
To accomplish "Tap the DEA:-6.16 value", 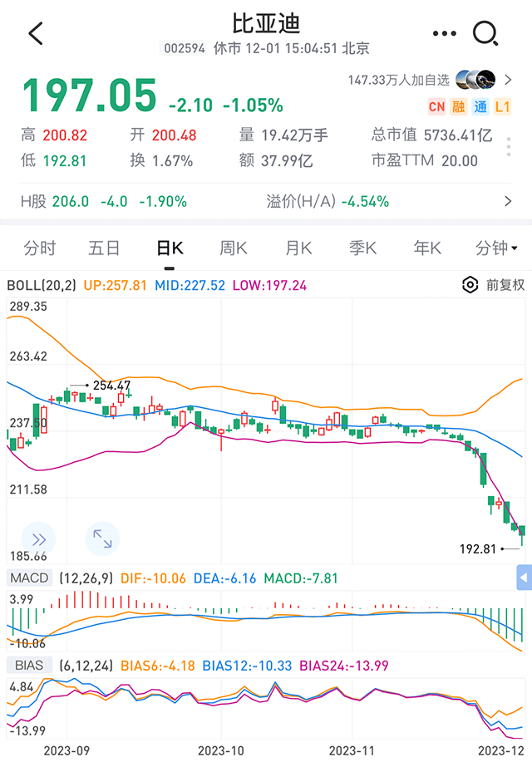I will [224, 578].
